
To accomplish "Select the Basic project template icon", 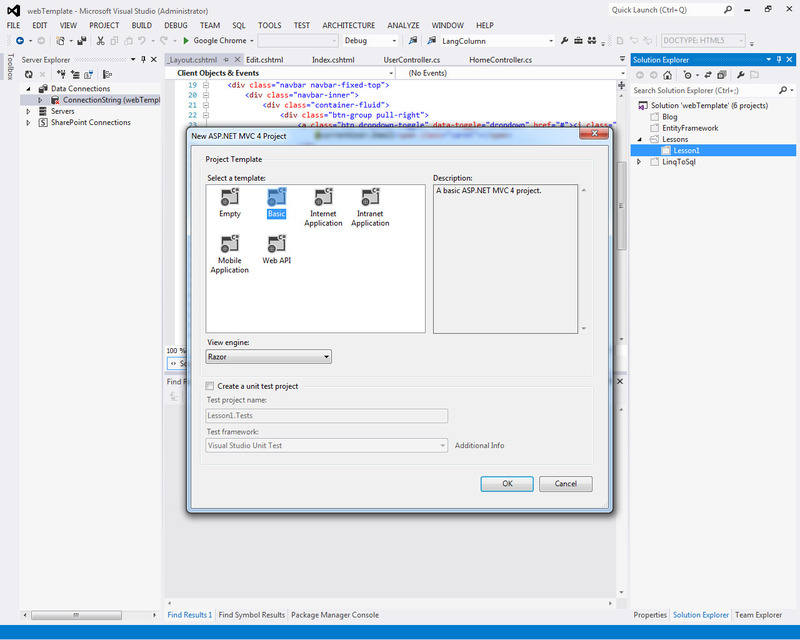I will [277, 198].
